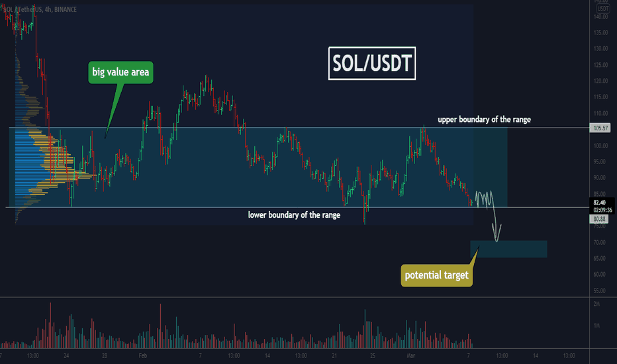Click the 140.00 price level on axis

tap(601, 17)
